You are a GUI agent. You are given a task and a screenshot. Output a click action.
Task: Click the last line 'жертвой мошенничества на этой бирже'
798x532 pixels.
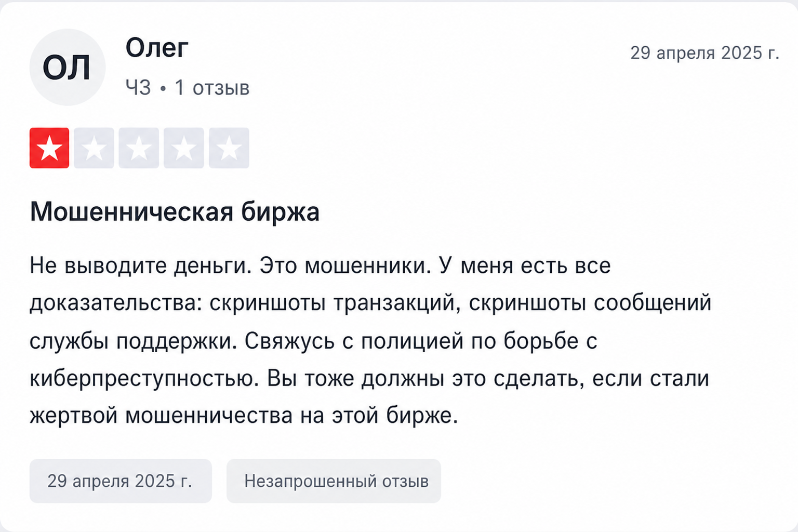tap(244, 416)
